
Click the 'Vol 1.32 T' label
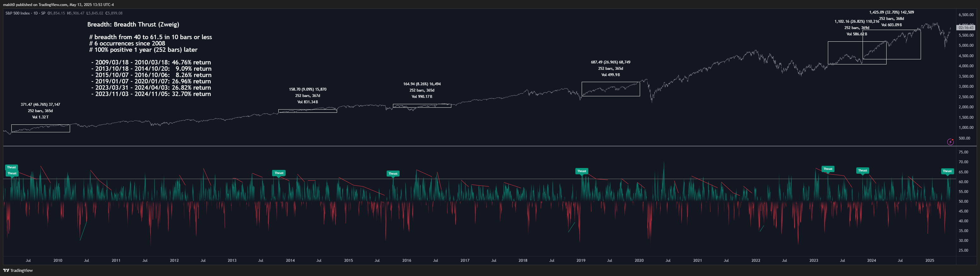pos(40,117)
